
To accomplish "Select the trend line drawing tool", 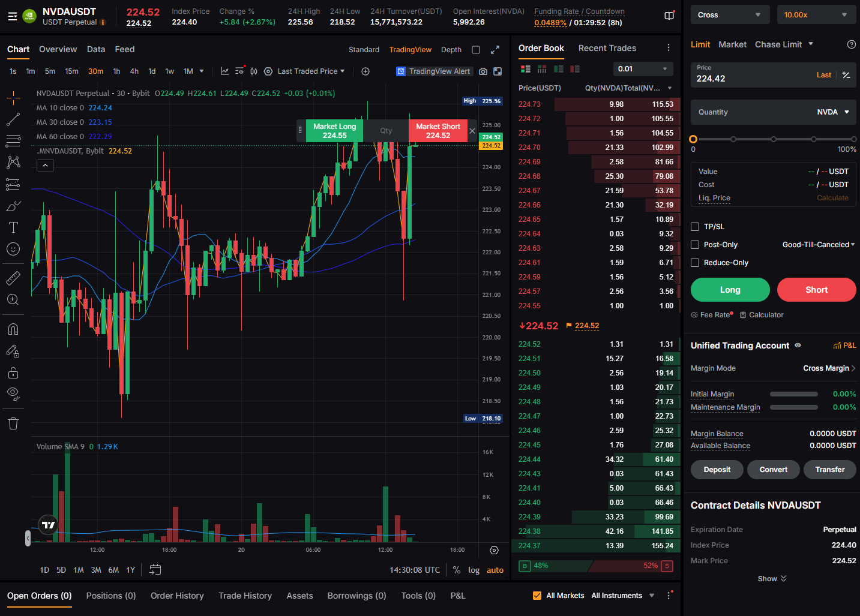I will click(13, 119).
